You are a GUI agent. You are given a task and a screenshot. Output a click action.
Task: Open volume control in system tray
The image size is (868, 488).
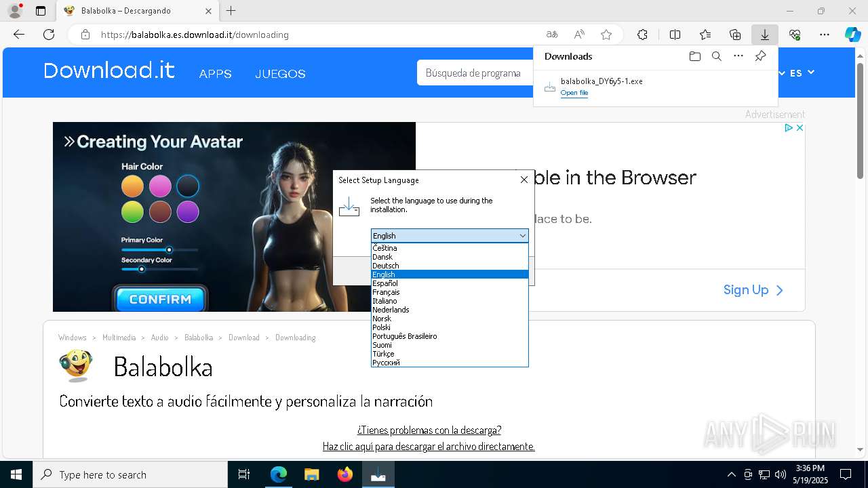781,474
